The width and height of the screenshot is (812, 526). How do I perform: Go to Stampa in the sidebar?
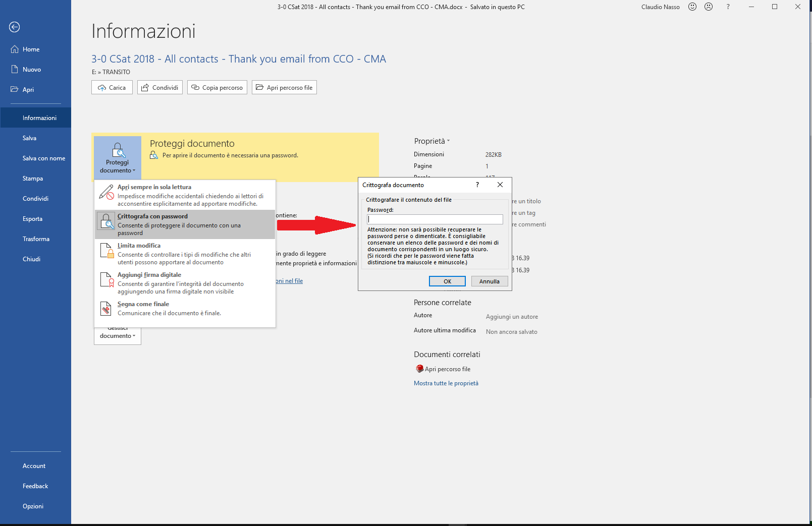(35, 179)
